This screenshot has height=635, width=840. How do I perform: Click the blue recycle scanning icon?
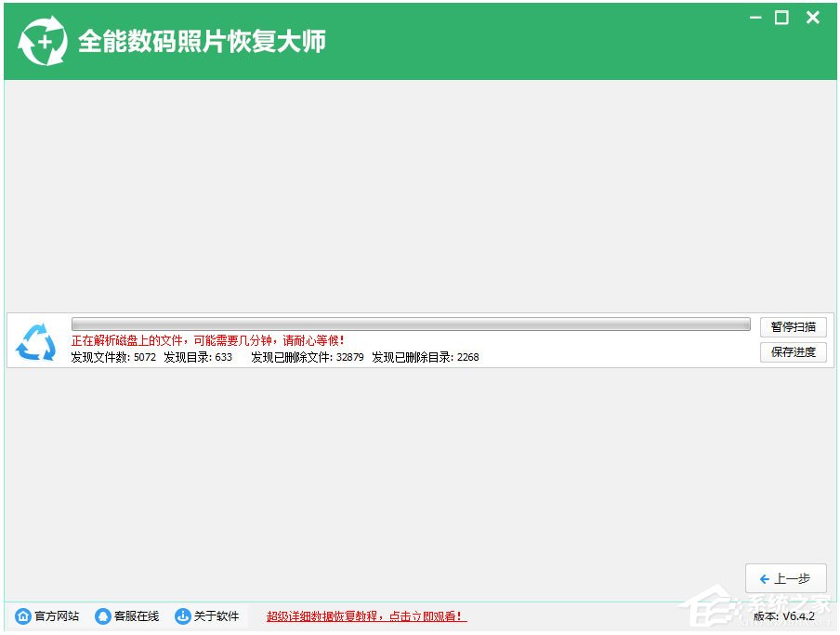pyautogui.click(x=36, y=342)
